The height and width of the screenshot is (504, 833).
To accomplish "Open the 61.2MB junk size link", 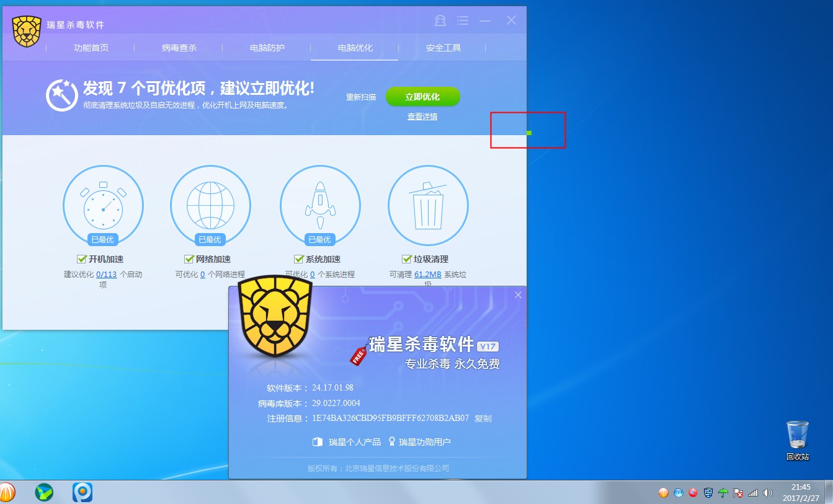I will (428, 274).
